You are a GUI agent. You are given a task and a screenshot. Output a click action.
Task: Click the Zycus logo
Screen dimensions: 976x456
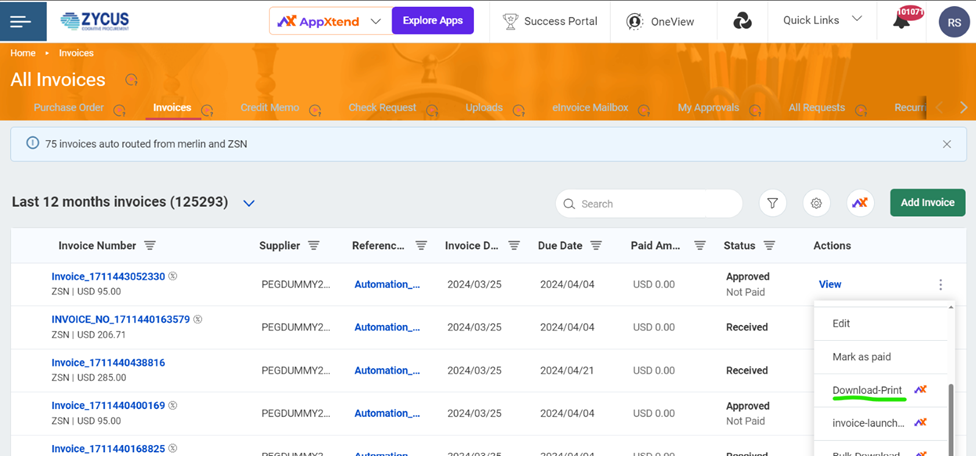[95, 21]
